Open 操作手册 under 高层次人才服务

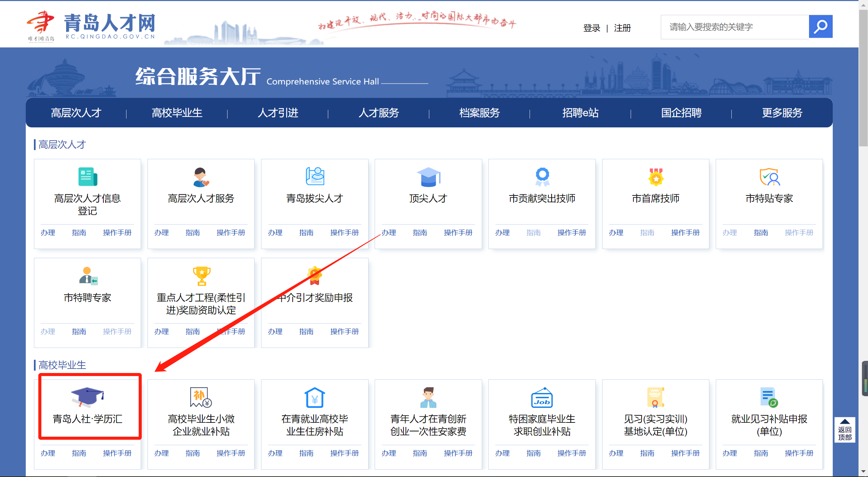(x=231, y=233)
